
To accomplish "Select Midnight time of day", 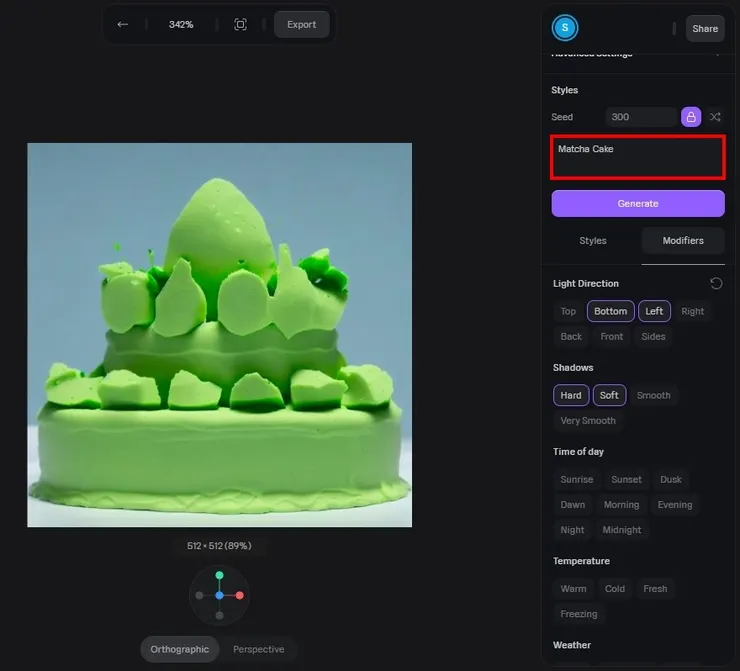I will click(x=622, y=530).
